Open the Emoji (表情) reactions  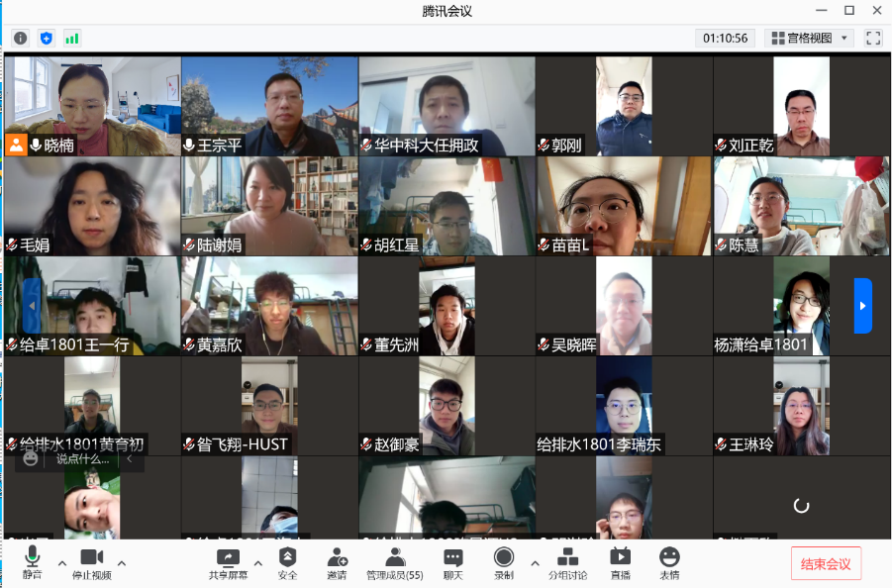click(669, 563)
